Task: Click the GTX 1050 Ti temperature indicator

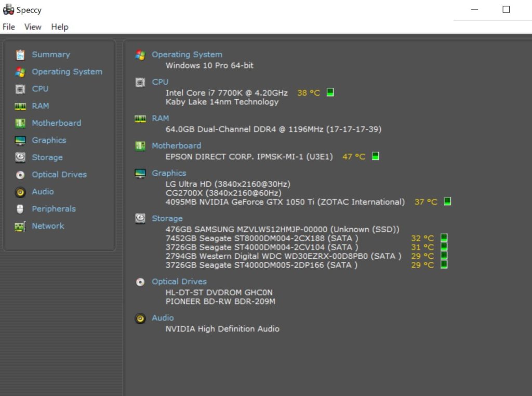Action: 447,202
